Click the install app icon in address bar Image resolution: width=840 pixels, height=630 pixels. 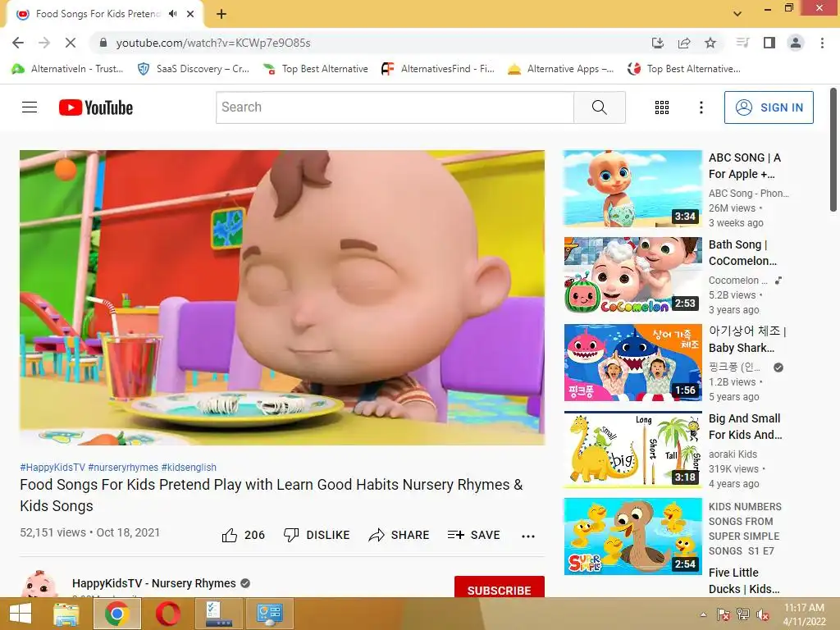tap(657, 43)
